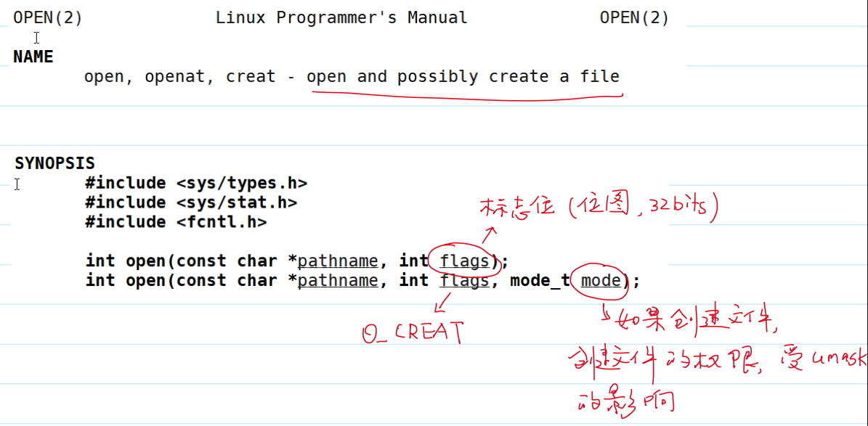Click 'int open' of the three-argument prototype
Image resolution: width=868 pixels, height=426 pixels.
pyautogui.click(x=126, y=281)
